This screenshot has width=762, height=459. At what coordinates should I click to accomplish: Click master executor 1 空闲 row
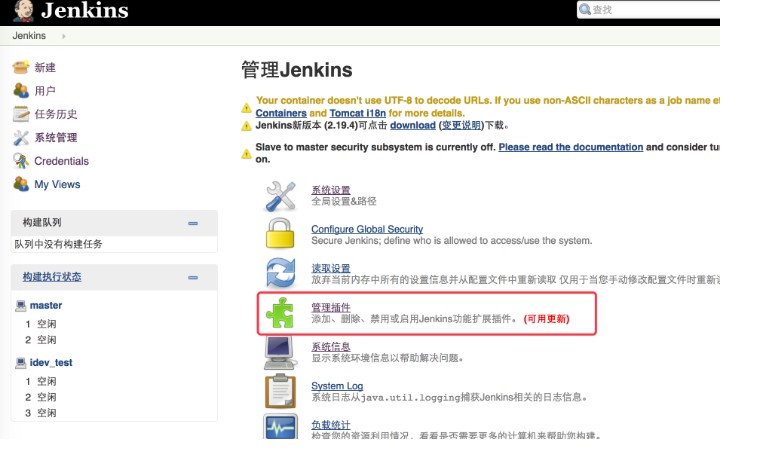tap(41, 324)
